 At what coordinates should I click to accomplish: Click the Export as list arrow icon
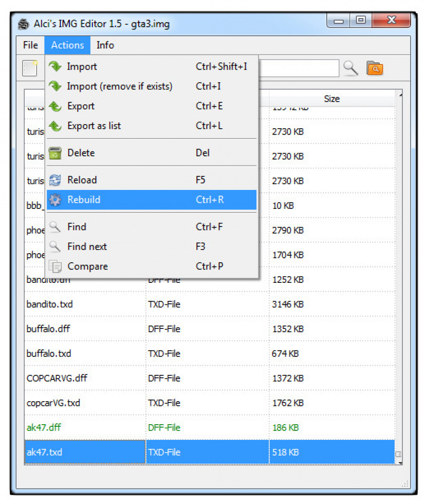point(55,126)
